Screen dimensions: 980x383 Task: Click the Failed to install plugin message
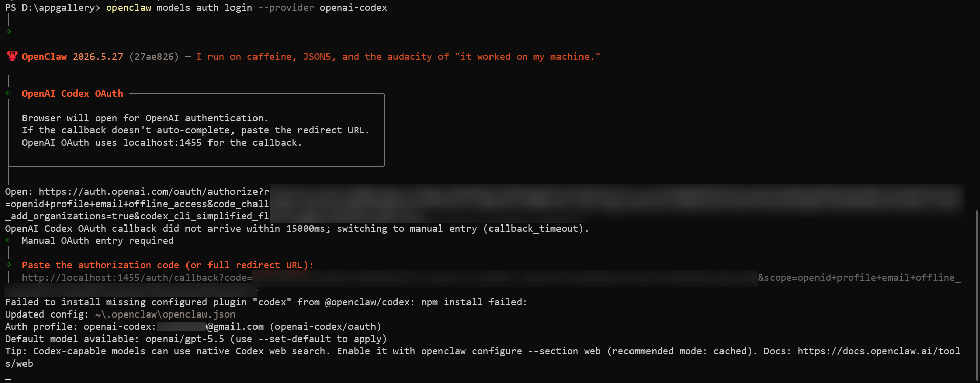[x=266, y=302]
